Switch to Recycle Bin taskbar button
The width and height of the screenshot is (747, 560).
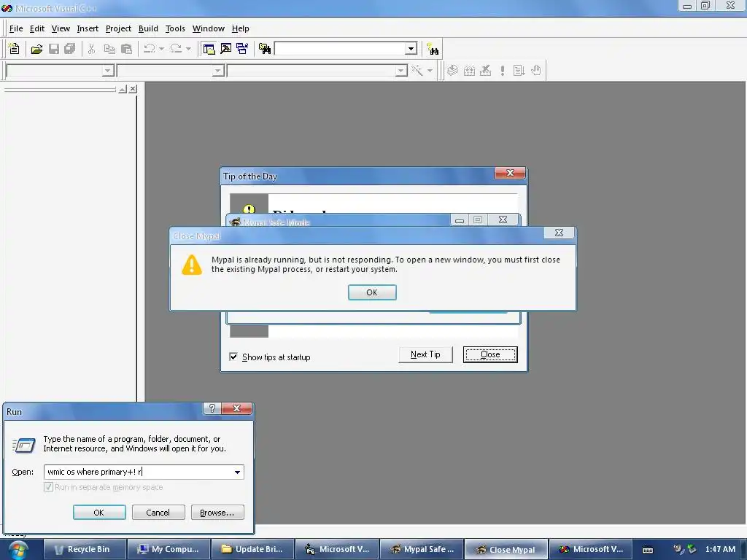[x=85, y=550]
